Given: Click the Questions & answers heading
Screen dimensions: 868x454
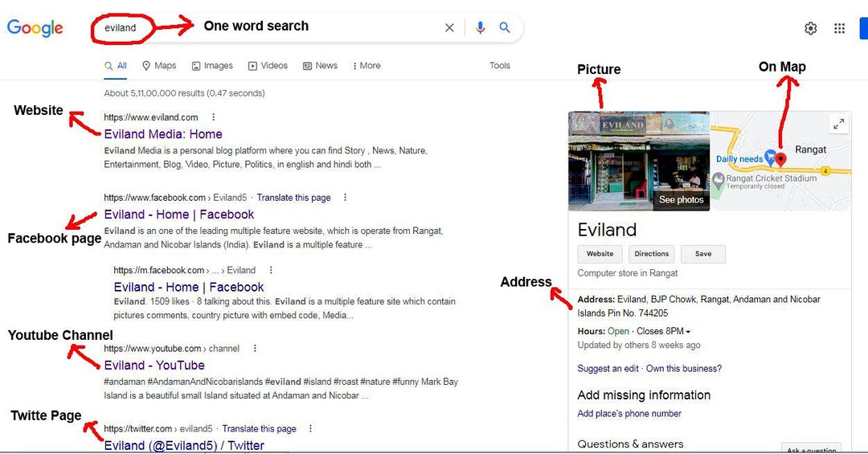Looking at the screenshot, I should tap(630, 444).
